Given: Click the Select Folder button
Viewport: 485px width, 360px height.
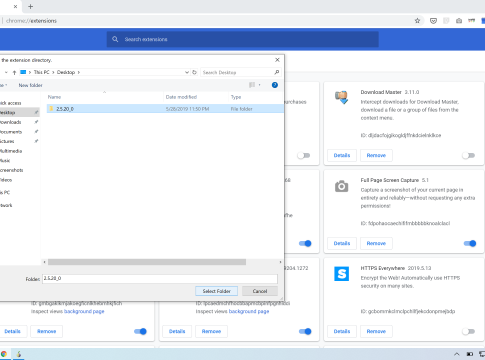Looking at the screenshot, I should [x=217, y=291].
